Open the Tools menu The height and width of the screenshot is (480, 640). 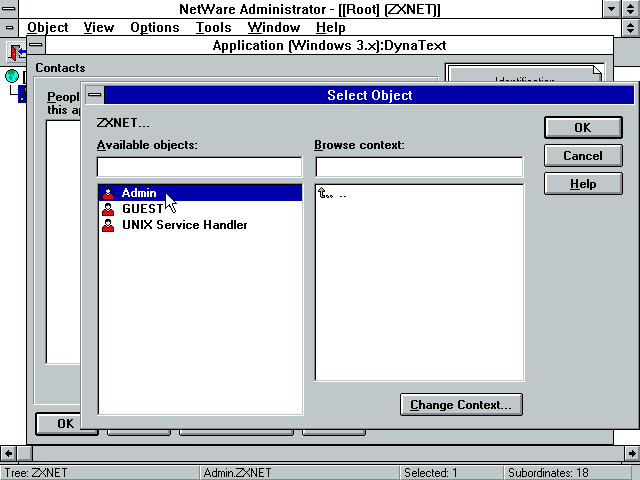tap(213, 27)
